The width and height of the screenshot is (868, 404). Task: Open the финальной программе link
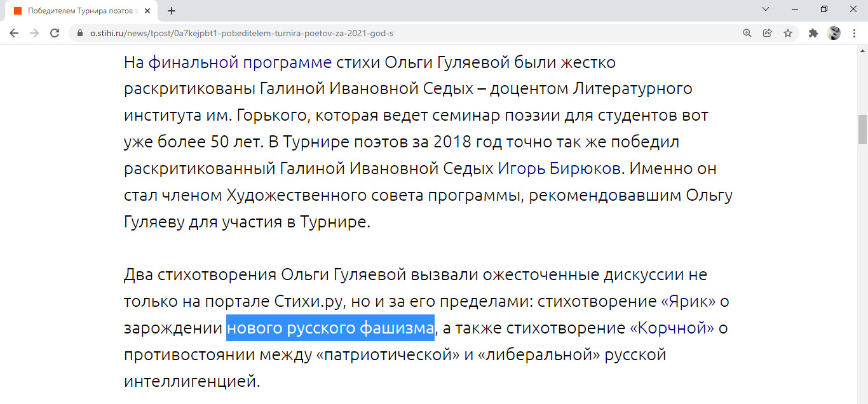click(240, 62)
